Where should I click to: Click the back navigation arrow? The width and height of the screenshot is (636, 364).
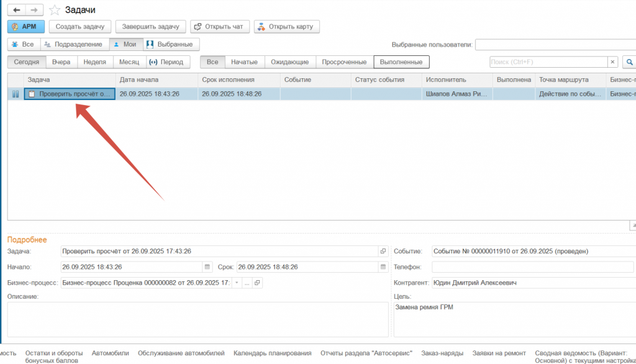(17, 10)
